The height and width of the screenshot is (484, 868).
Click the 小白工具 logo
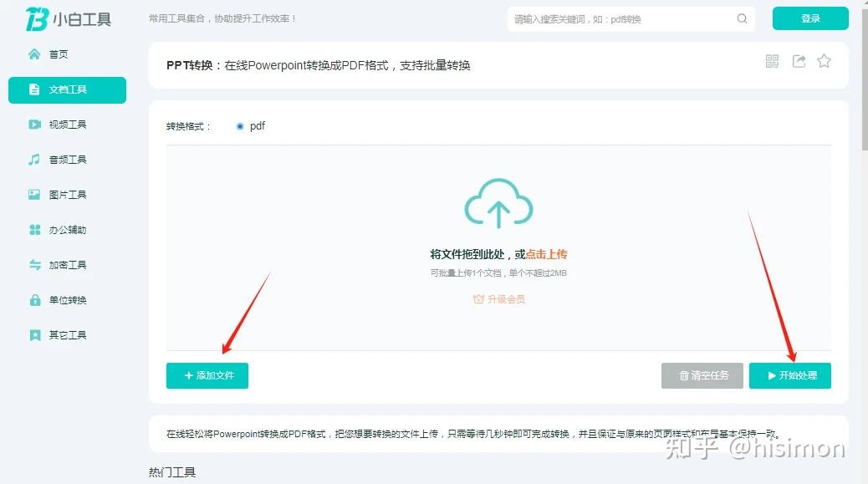[x=69, y=18]
